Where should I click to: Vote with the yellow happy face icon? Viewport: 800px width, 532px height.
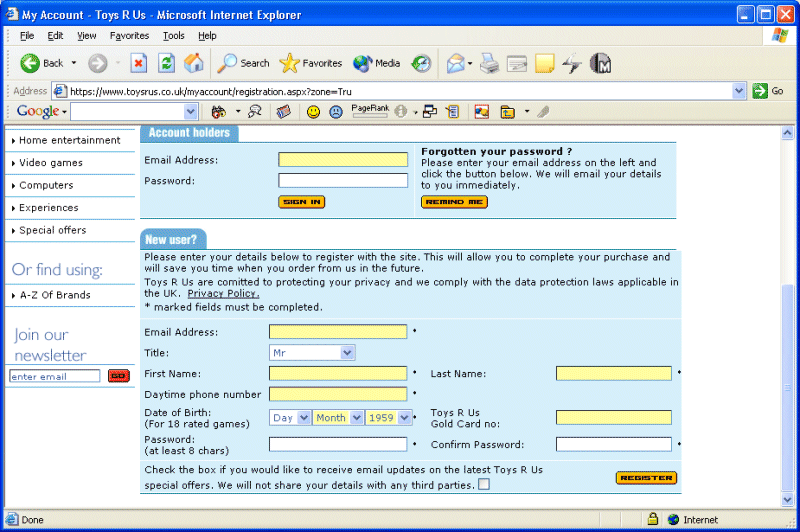pos(313,112)
